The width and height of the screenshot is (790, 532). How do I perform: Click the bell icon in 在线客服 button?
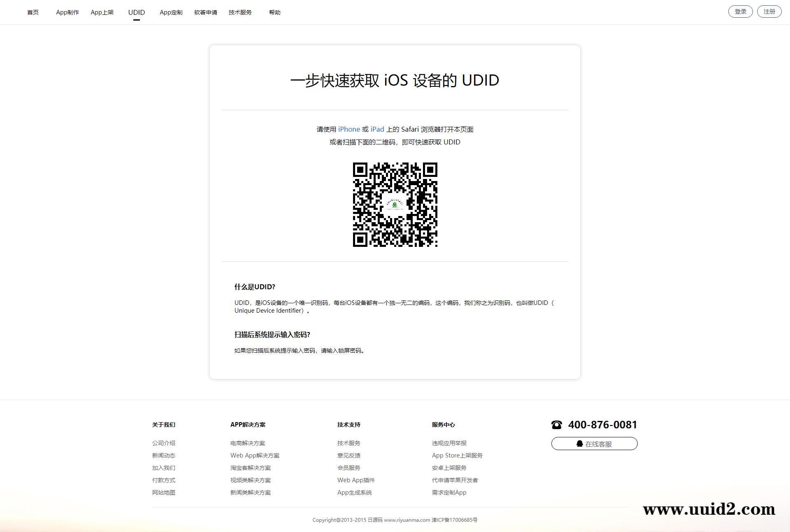(x=580, y=444)
